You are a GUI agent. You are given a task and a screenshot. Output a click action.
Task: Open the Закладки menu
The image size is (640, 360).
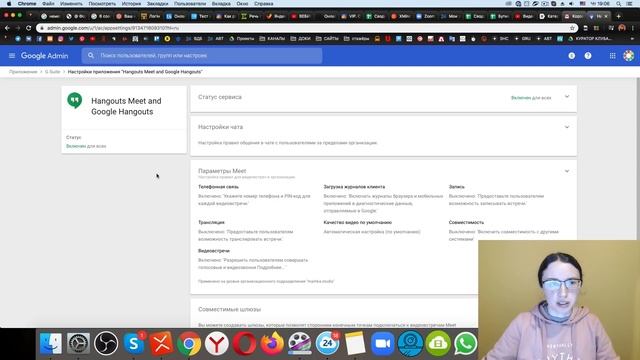(x=158, y=4)
